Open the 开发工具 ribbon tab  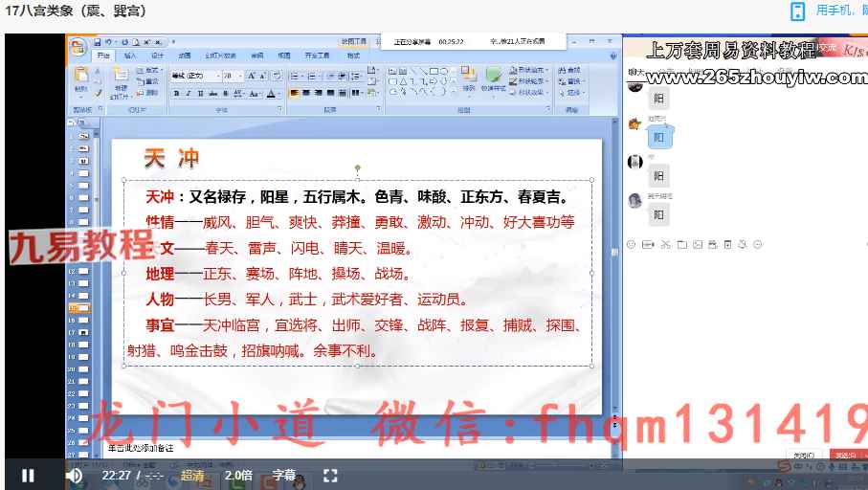pos(317,56)
